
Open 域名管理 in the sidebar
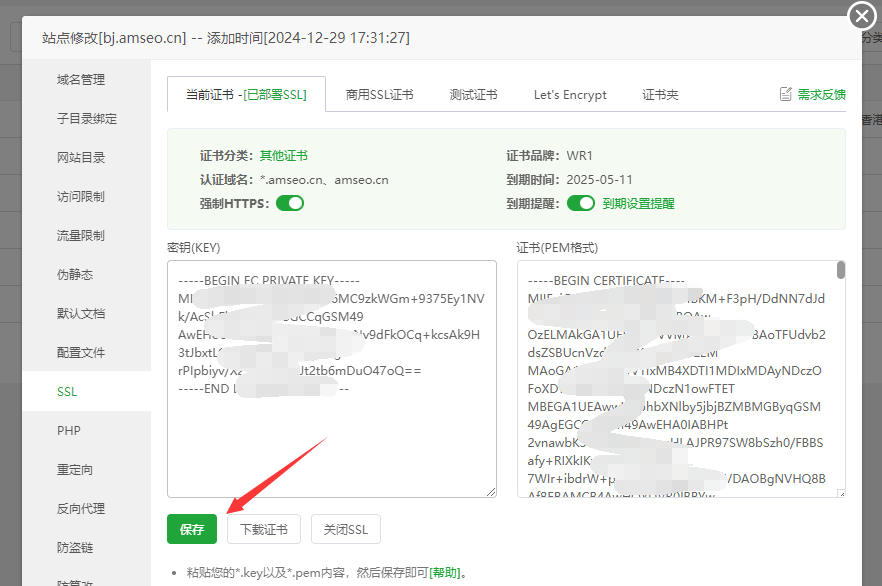[x=81, y=80]
